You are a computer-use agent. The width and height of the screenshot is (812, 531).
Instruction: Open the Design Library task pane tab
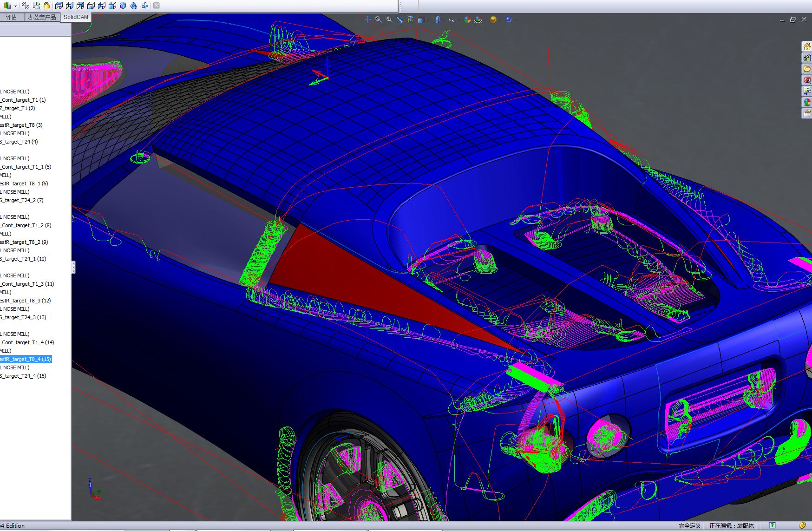point(807,58)
